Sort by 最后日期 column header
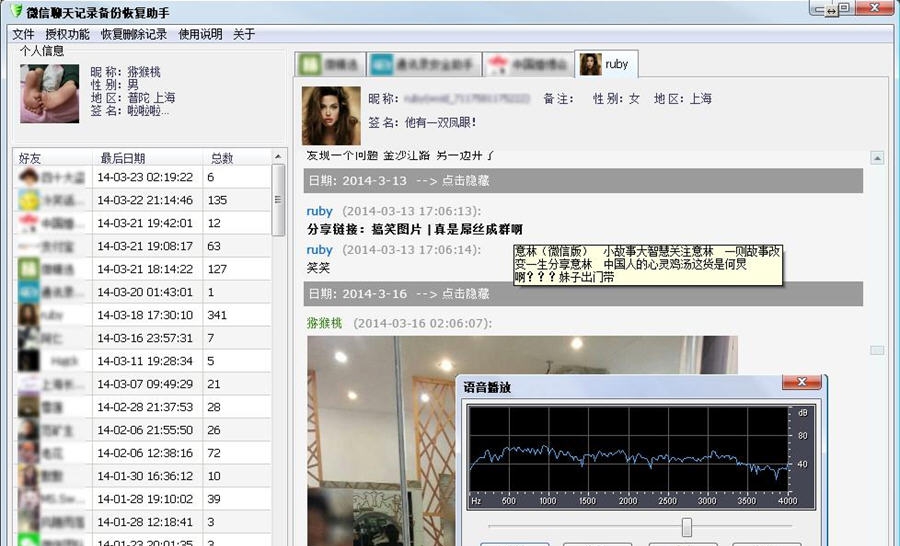900x546 pixels. point(147,158)
